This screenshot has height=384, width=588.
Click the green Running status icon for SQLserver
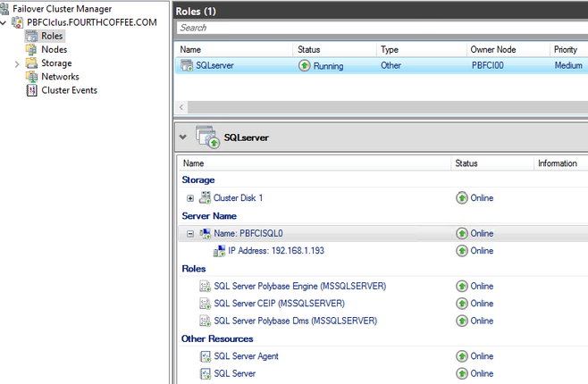click(304, 65)
